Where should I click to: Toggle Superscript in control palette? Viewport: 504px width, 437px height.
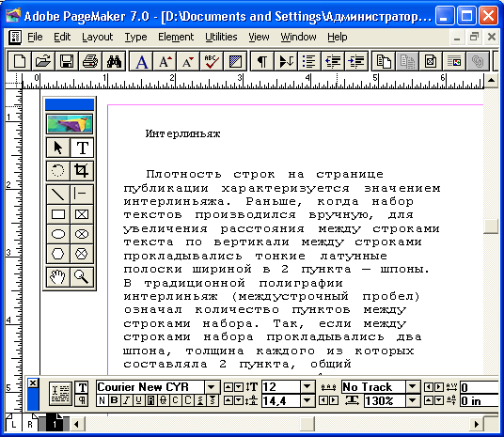click(200, 400)
